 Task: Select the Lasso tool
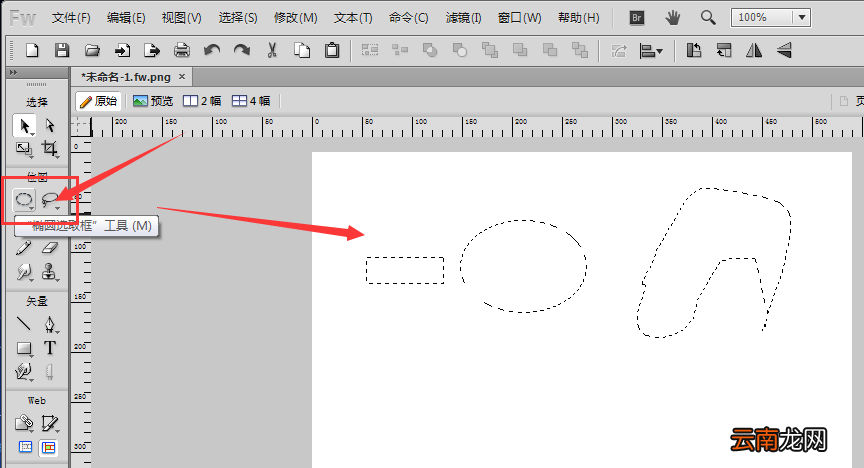[x=50, y=200]
